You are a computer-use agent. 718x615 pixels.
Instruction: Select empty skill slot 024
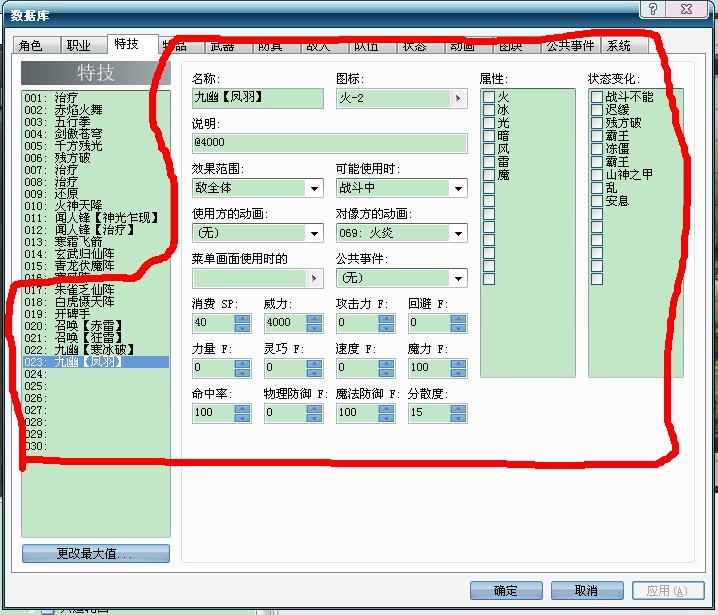(96, 374)
